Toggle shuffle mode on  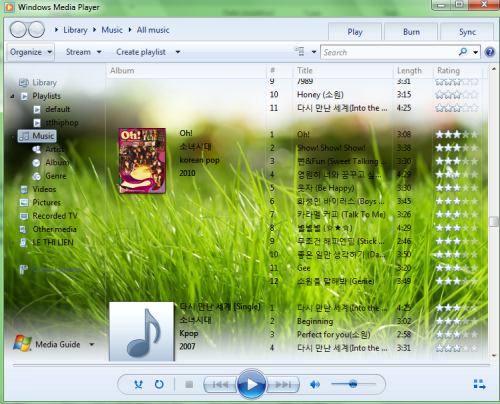pyautogui.click(x=138, y=384)
